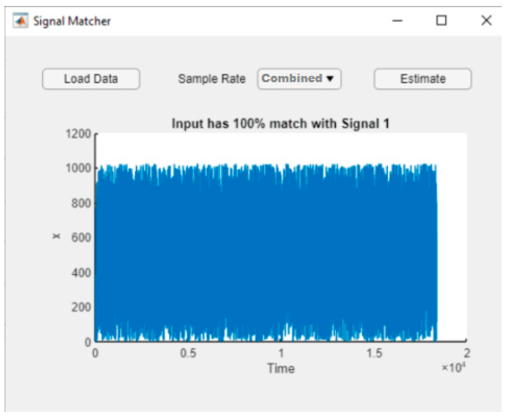This screenshot has height=420, width=509.
Task: Click the dropdown arrow next to Combined
Action: (330, 78)
